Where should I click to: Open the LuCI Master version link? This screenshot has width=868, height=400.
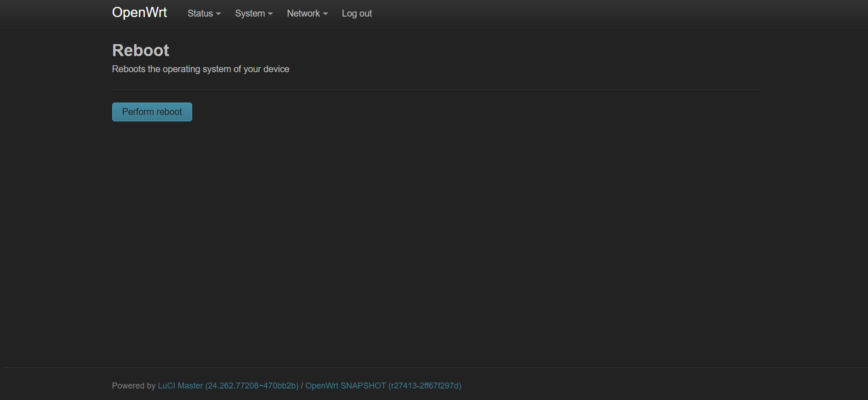point(228,386)
